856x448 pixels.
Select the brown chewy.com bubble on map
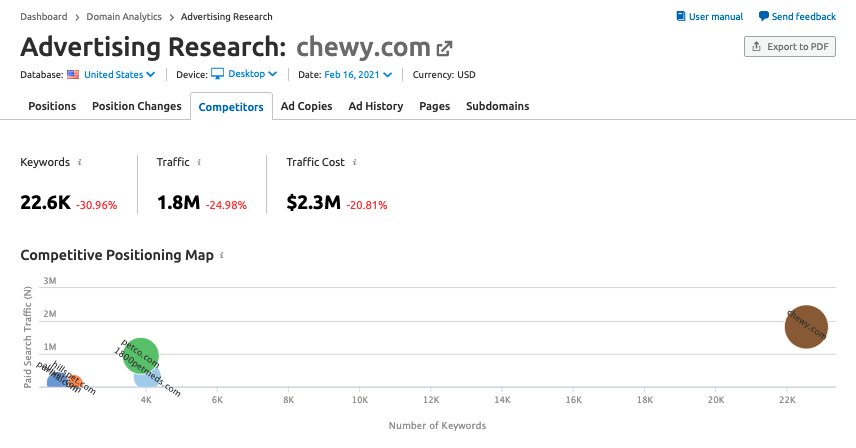coord(806,327)
